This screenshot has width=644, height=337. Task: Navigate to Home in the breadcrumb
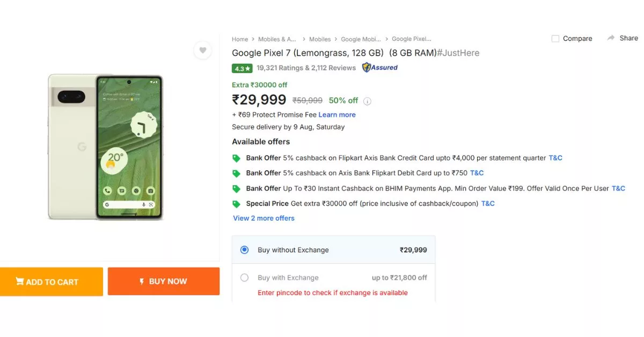point(240,39)
